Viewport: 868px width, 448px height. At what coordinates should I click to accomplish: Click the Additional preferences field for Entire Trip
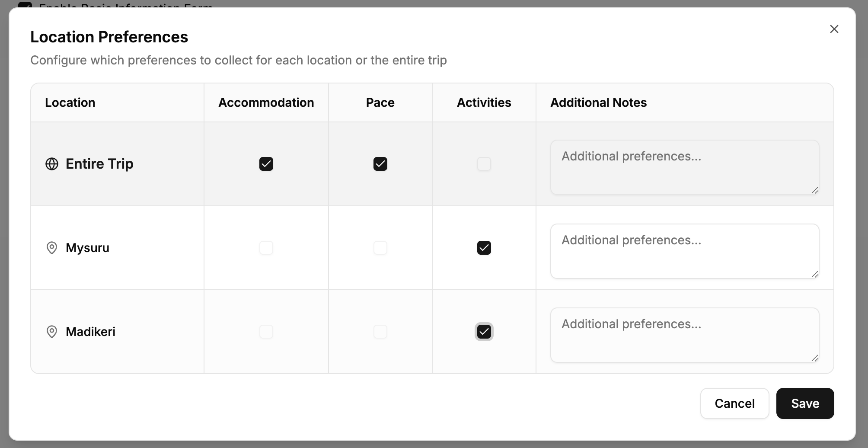tap(684, 167)
